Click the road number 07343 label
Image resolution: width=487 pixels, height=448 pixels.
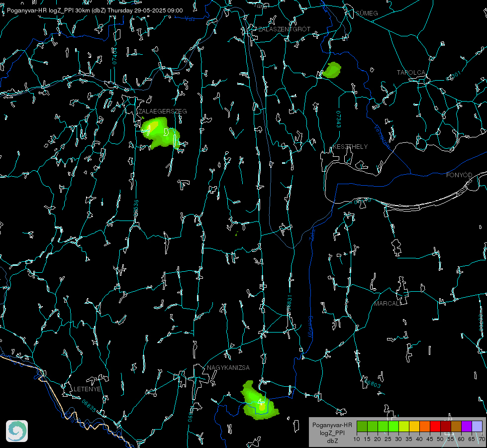tap(339, 119)
